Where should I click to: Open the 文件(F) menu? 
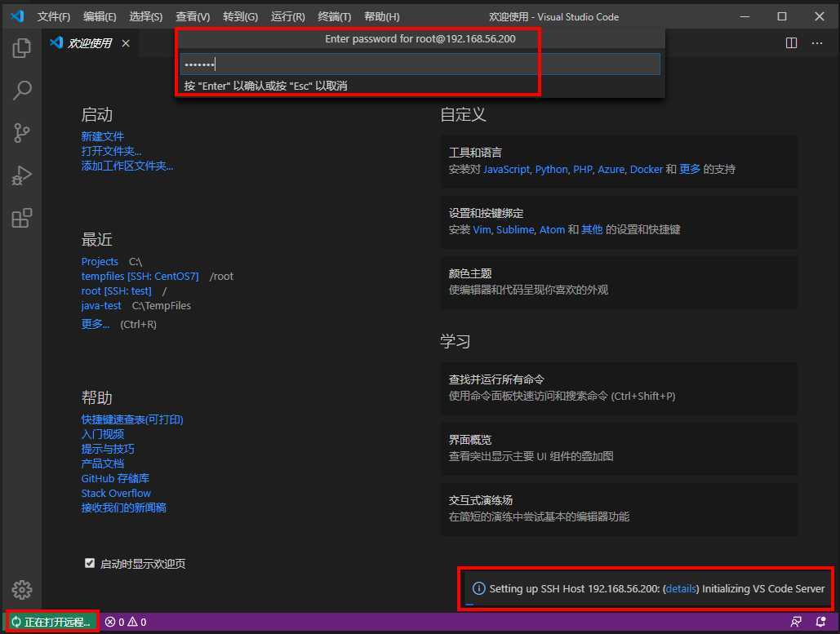[54, 16]
